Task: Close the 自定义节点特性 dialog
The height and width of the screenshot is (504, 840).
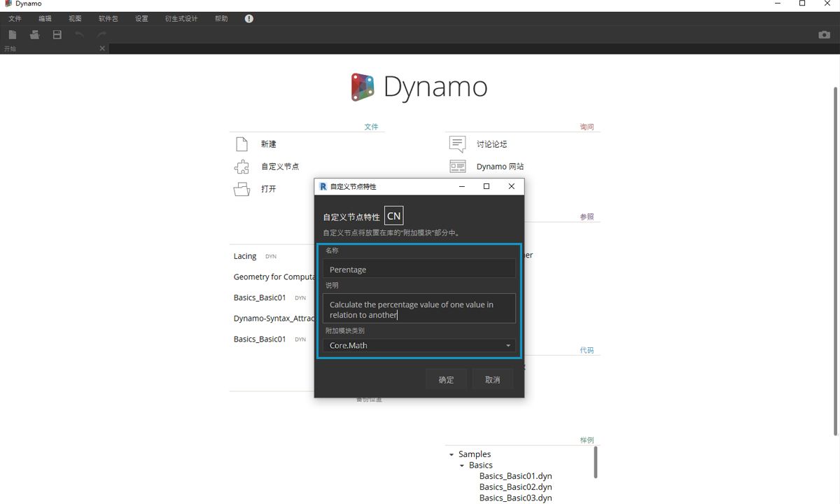Action: [x=512, y=186]
